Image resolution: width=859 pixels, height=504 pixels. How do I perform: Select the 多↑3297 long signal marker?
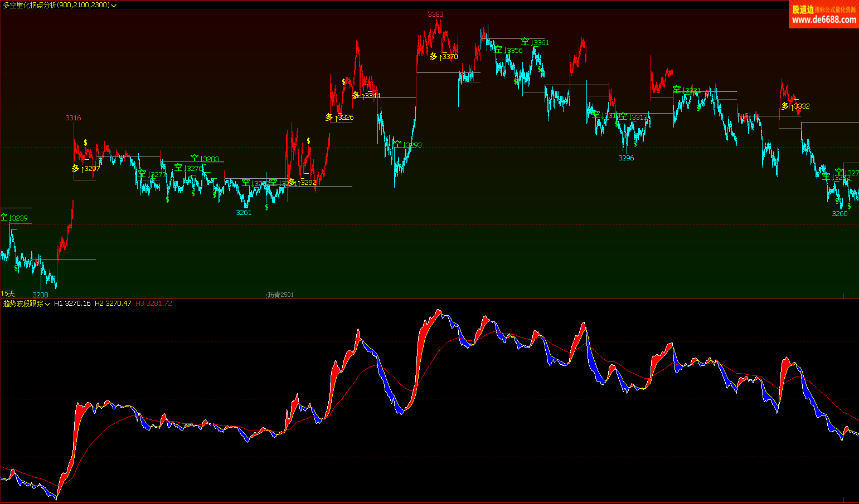(86, 168)
